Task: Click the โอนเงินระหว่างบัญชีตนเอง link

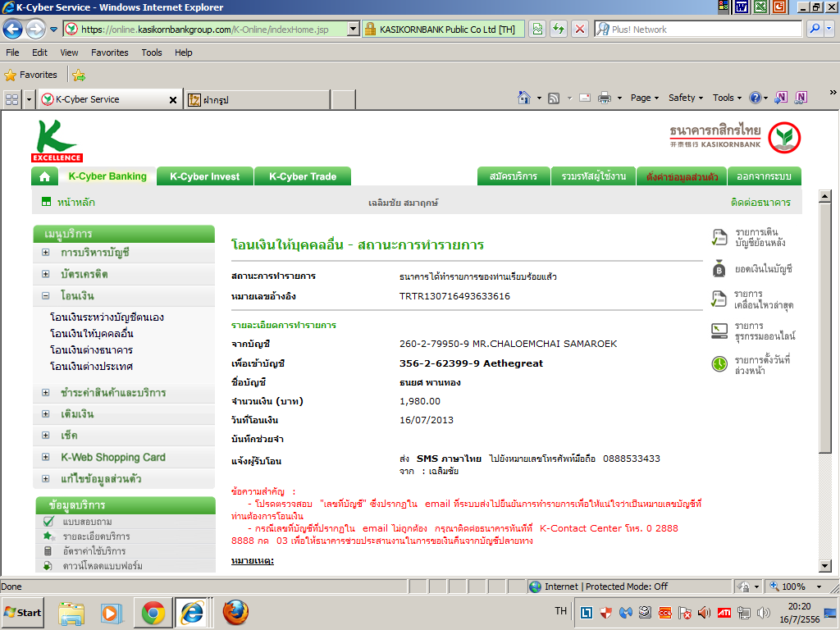Action: (x=107, y=317)
